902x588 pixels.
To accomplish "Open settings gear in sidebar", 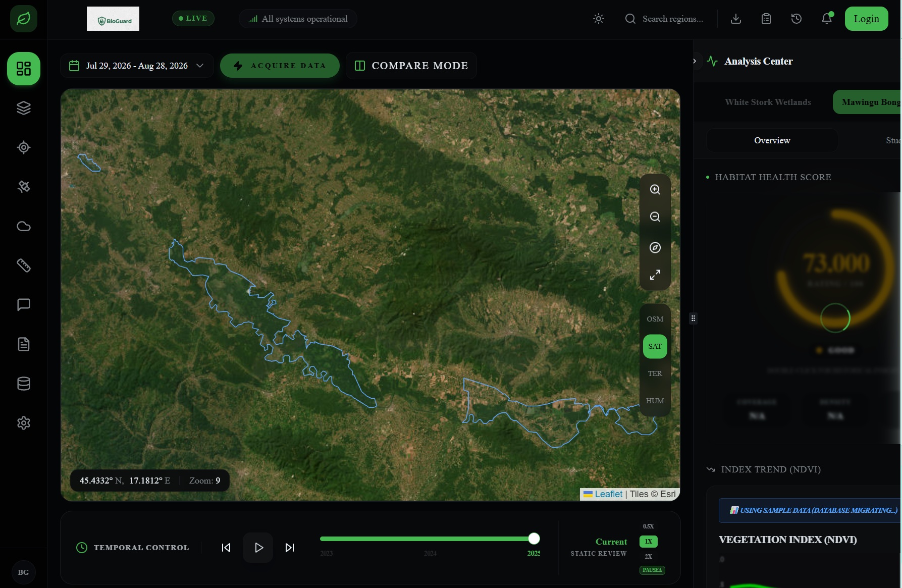I will click(x=24, y=423).
